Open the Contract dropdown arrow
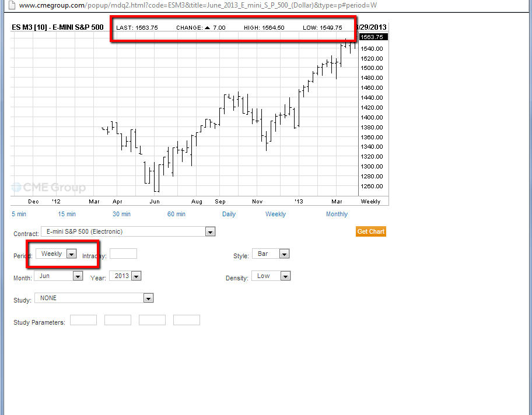This screenshot has width=532, height=415. tap(211, 232)
